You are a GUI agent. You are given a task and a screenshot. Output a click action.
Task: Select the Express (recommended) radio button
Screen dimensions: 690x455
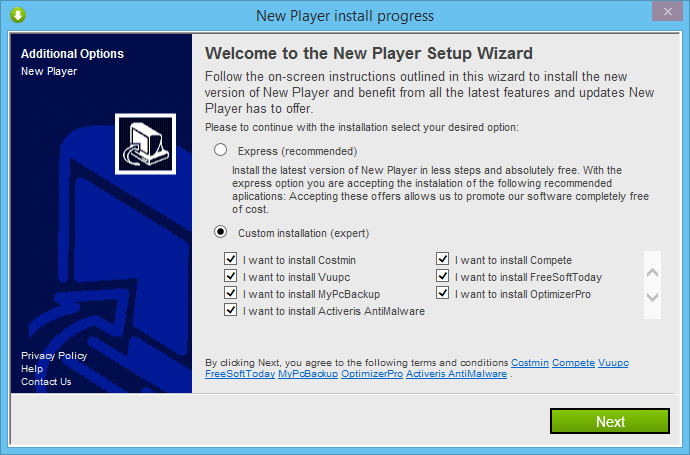tap(220, 150)
